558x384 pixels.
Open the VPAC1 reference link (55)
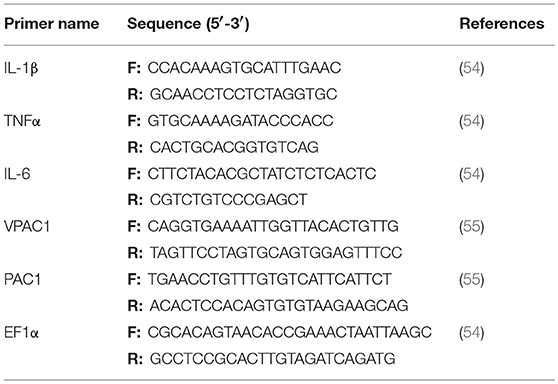(472, 227)
